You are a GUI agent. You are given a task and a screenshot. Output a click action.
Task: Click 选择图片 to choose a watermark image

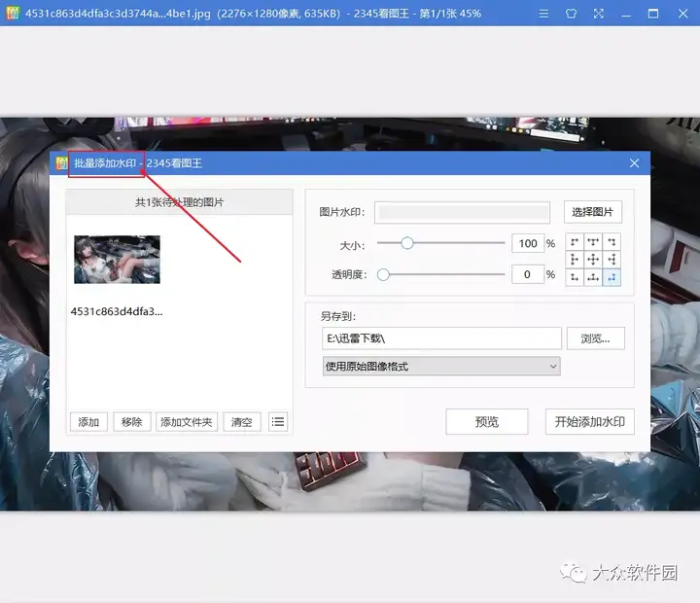coord(592,212)
